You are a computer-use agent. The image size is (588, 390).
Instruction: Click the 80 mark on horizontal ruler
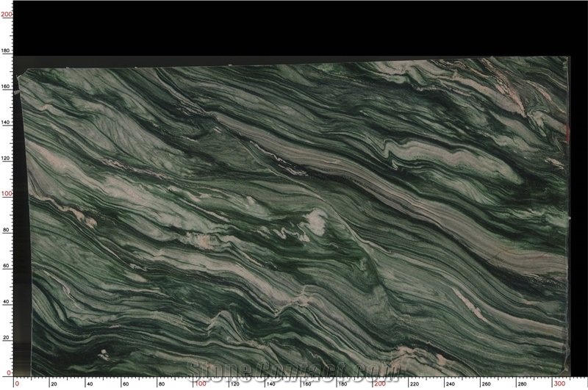162,384
